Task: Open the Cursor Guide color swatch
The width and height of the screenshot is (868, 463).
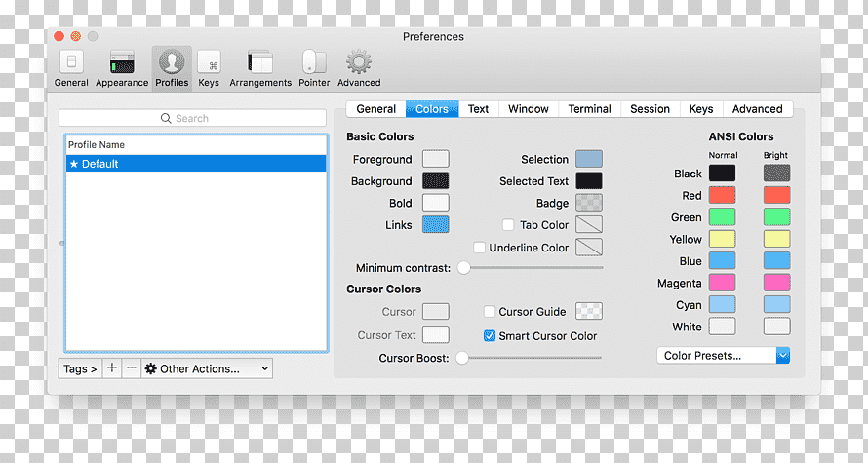Action: tap(589, 312)
